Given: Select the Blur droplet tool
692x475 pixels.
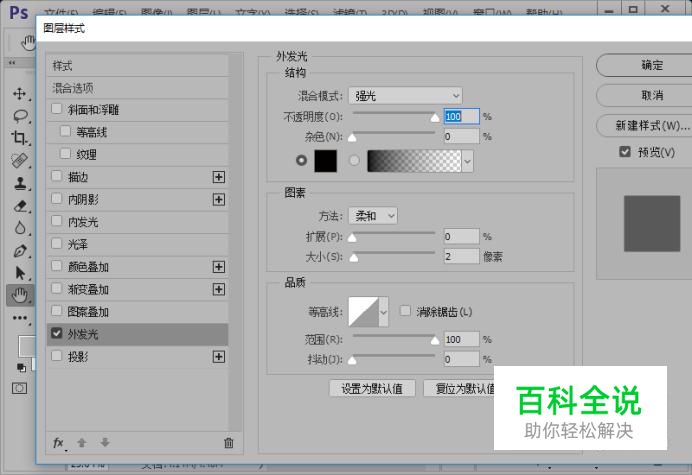Looking at the screenshot, I should 20,228.
